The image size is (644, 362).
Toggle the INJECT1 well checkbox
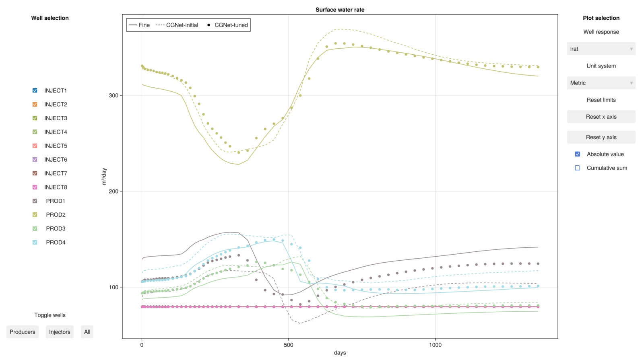point(35,90)
